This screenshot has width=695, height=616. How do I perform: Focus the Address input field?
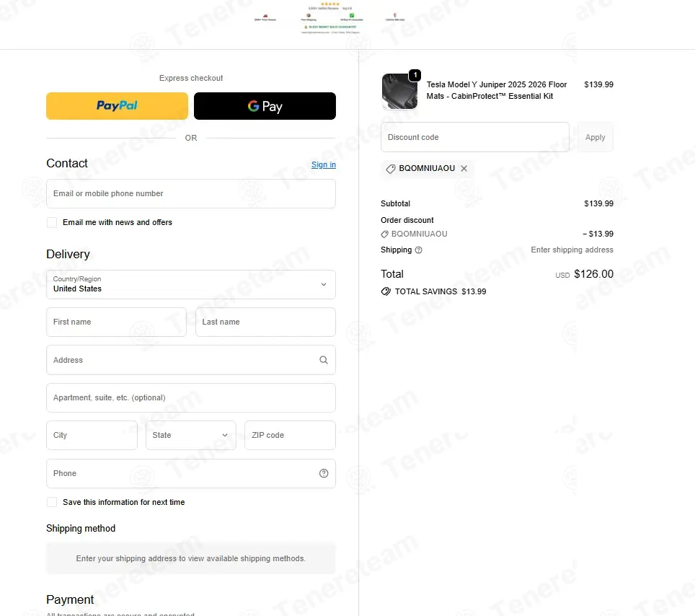[190, 360]
